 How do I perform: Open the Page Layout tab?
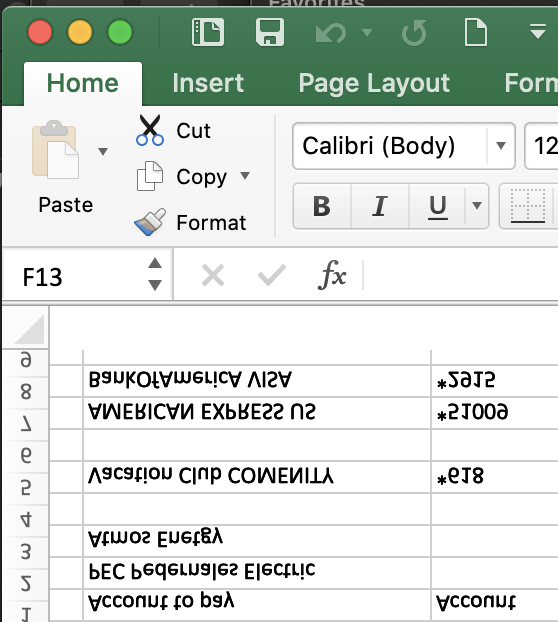pyautogui.click(x=374, y=84)
